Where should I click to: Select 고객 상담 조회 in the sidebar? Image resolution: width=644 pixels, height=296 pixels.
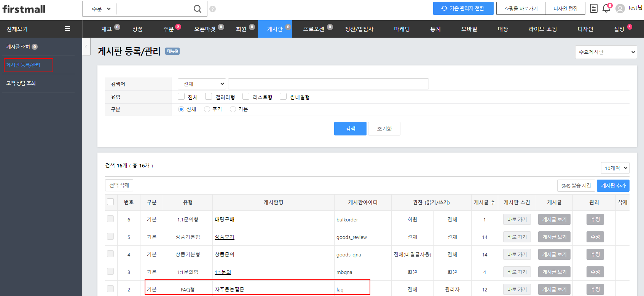click(x=21, y=83)
